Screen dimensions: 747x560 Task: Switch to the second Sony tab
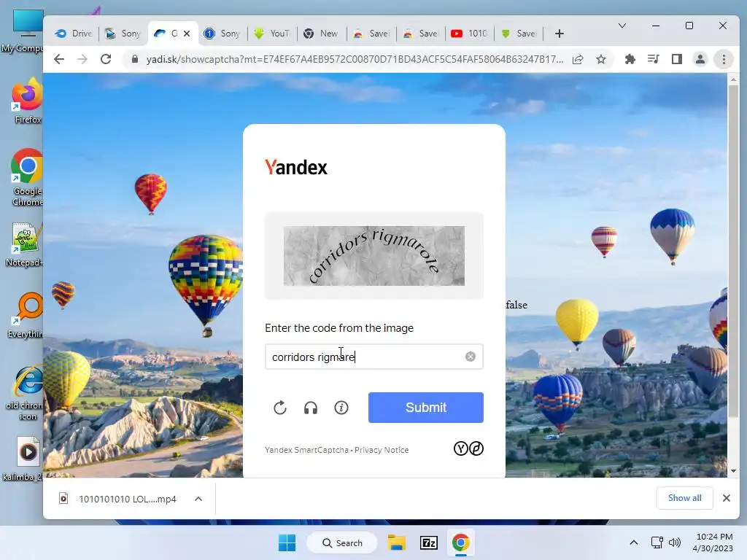click(x=222, y=34)
